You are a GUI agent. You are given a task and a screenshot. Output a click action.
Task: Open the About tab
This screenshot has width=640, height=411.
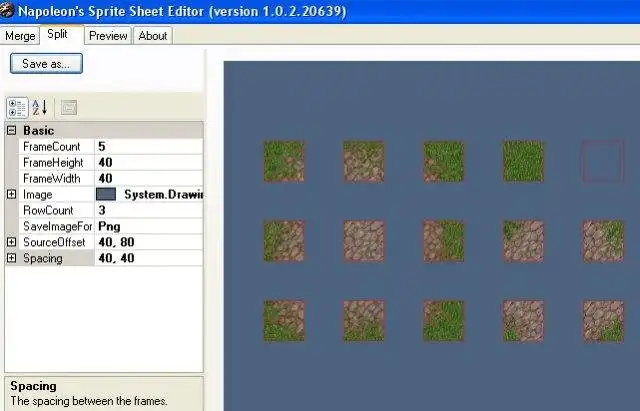coord(153,36)
